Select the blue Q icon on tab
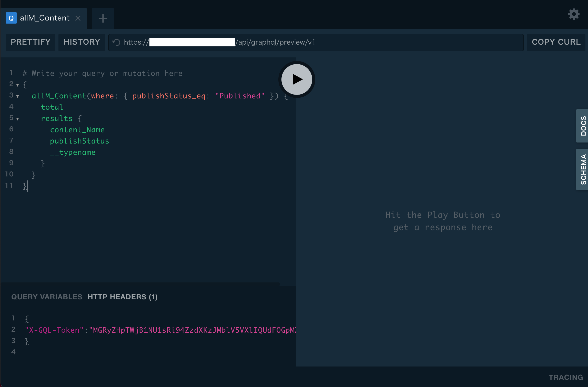588x387 pixels. click(x=11, y=18)
